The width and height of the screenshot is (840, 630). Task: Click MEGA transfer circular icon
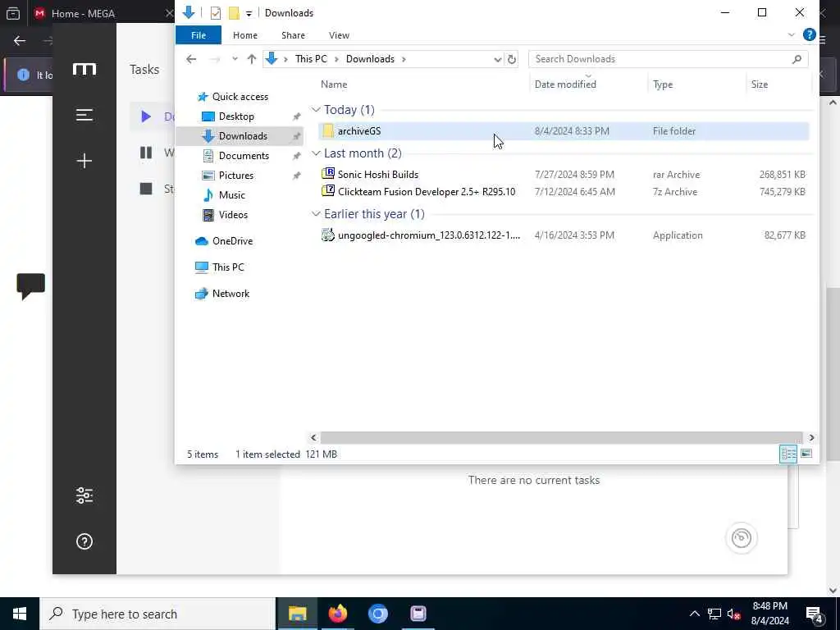click(742, 538)
